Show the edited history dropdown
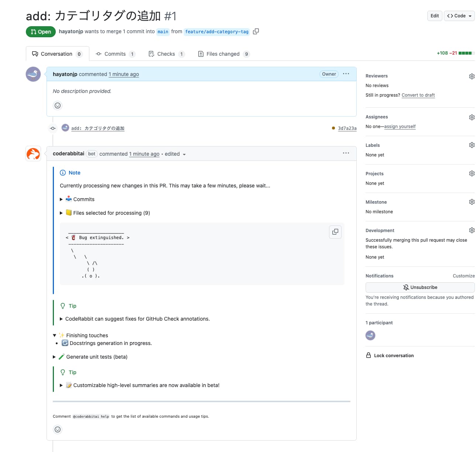The width and height of the screenshot is (476, 452). coord(175,154)
